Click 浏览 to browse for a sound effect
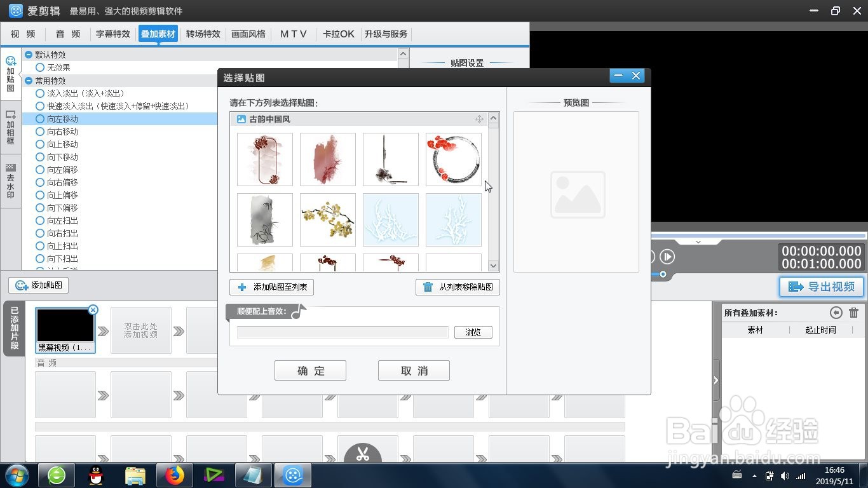 tap(473, 332)
